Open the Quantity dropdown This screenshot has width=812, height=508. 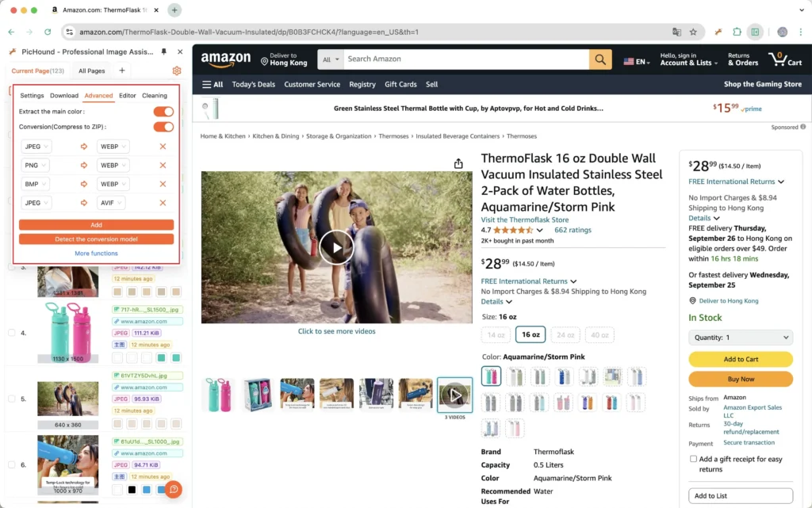point(741,338)
